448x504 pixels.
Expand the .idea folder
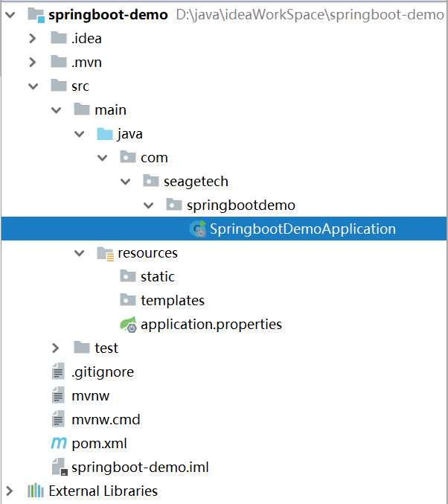coord(33,39)
